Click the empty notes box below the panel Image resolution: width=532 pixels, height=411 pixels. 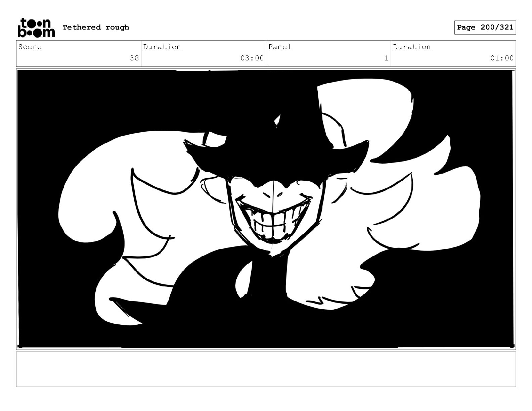266,369
